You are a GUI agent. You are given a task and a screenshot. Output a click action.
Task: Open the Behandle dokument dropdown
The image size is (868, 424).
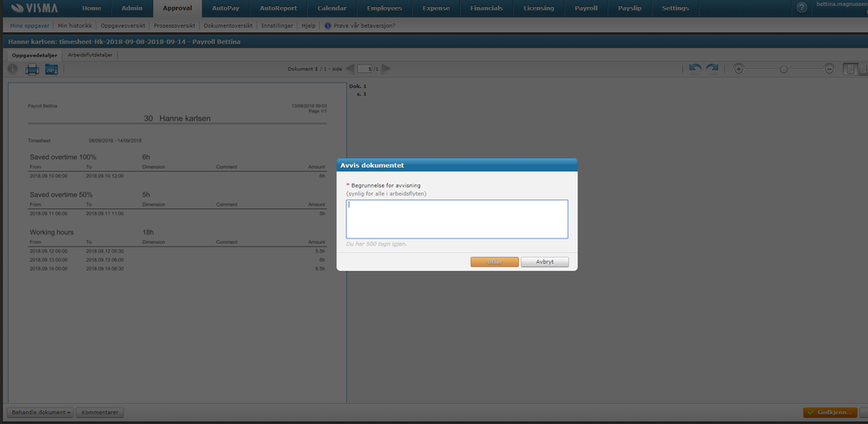point(40,413)
